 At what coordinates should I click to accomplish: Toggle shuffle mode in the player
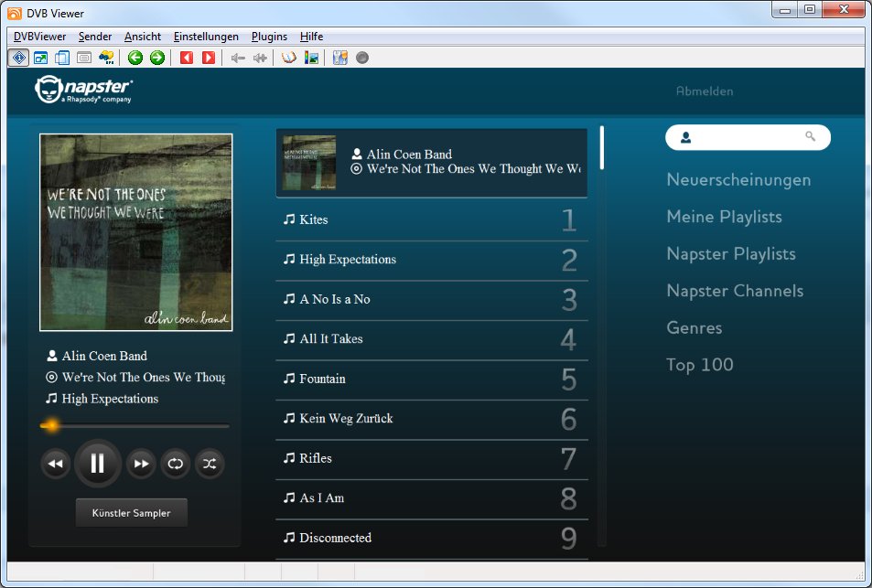click(210, 464)
